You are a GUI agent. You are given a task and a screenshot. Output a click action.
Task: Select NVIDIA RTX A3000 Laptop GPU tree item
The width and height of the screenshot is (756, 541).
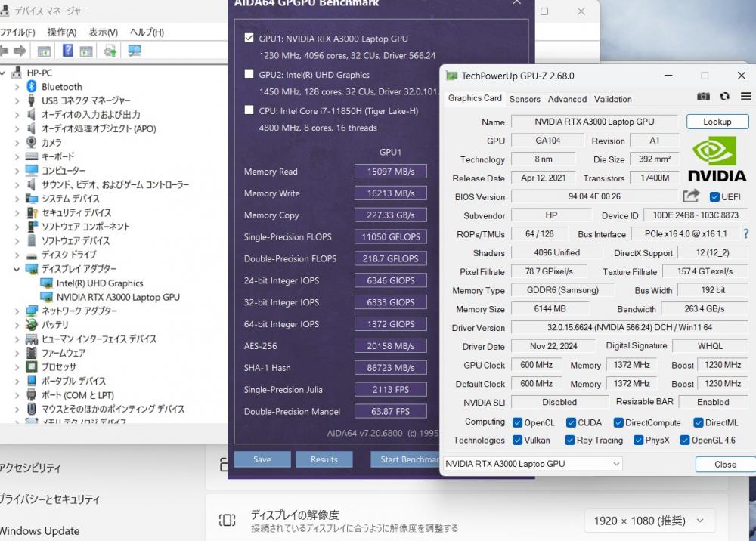click(118, 297)
